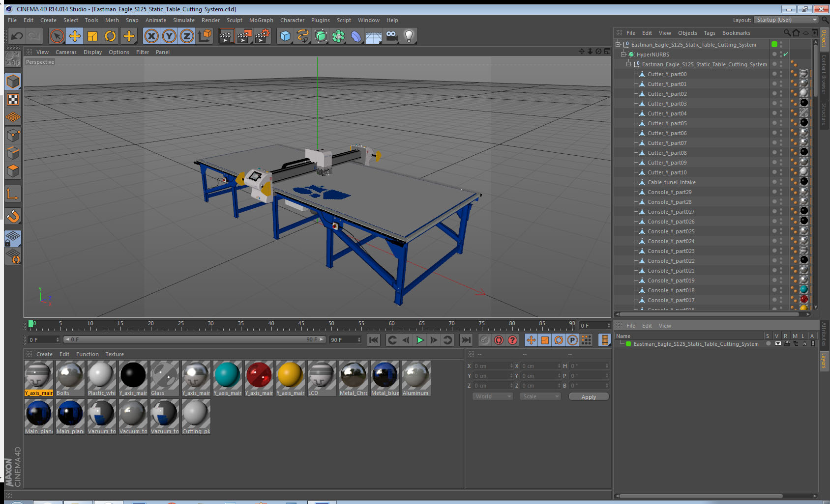Open the World coordinate dropdown
The width and height of the screenshot is (830, 504).
click(493, 396)
